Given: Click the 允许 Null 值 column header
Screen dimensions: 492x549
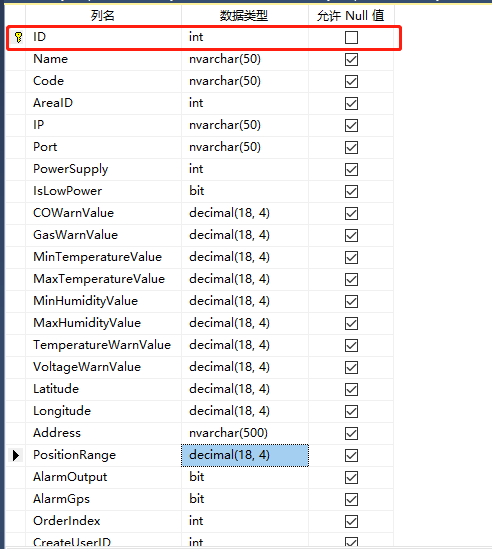Looking at the screenshot, I should [351, 15].
